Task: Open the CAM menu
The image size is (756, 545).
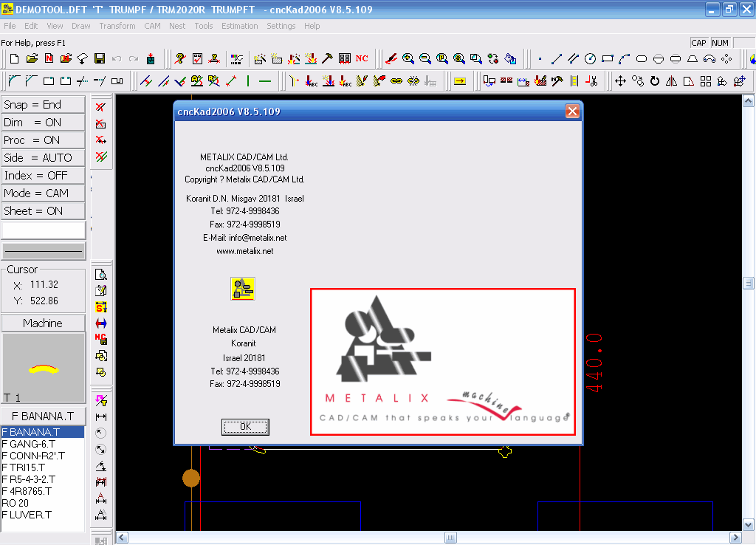Action: tap(152, 26)
